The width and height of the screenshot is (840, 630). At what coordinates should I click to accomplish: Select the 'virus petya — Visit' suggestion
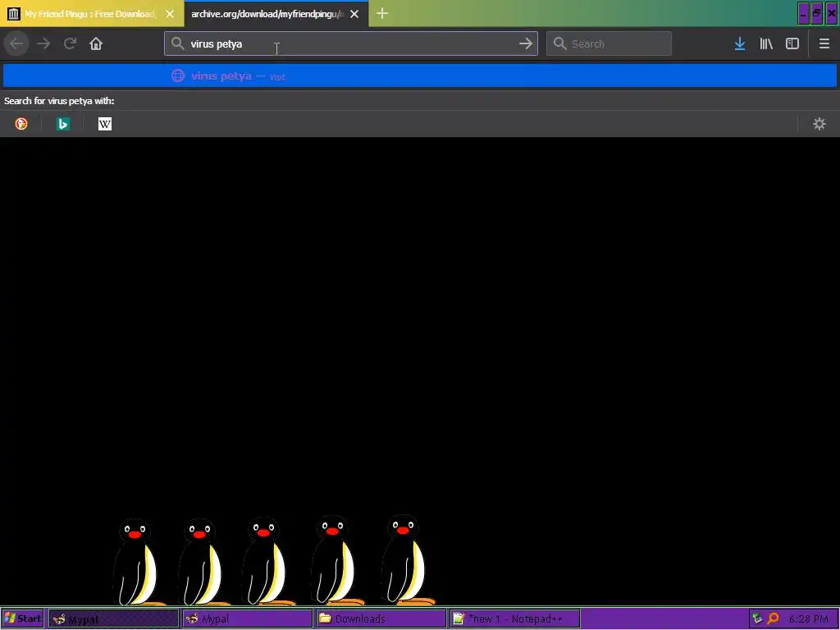pos(420,75)
